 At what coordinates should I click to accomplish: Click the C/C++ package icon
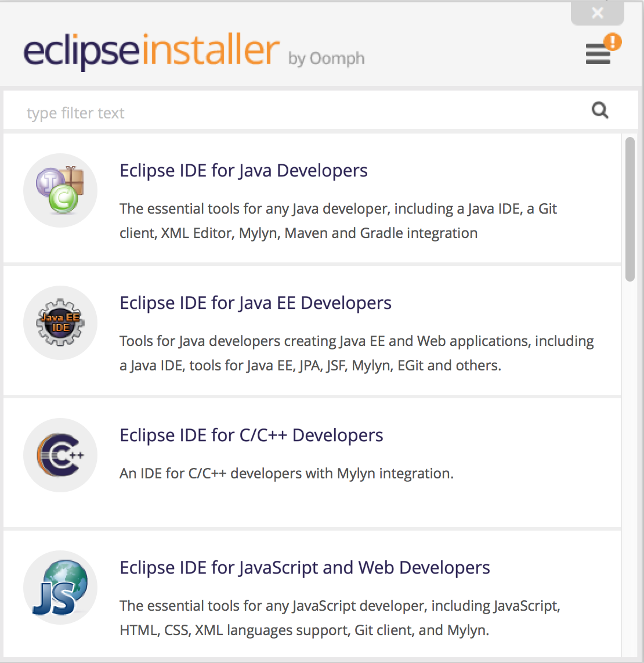60,455
